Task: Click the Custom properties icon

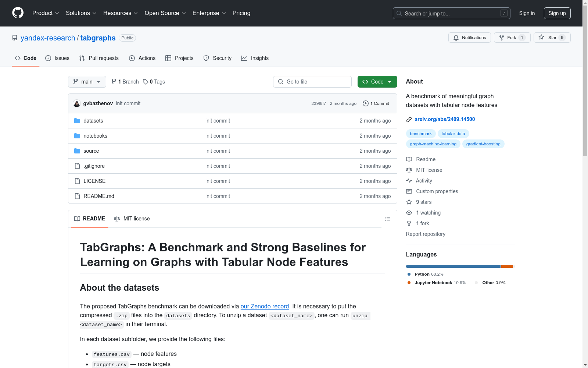Action: click(409, 191)
